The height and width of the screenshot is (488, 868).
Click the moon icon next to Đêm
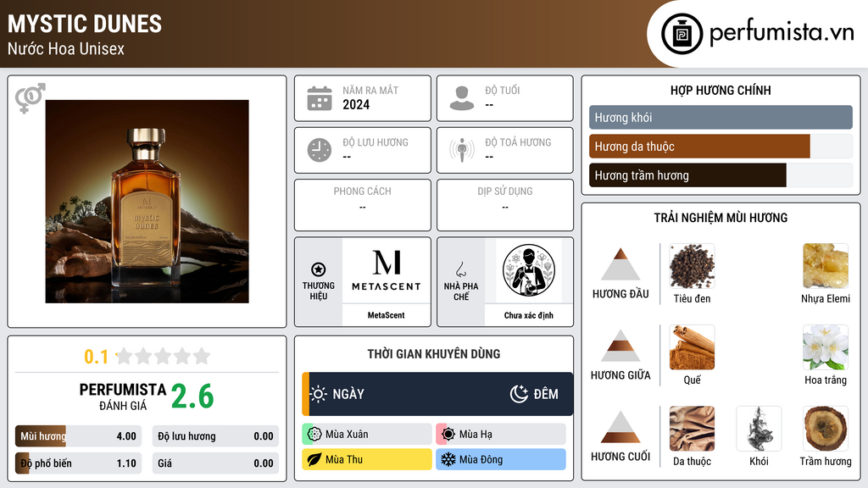[x=520, y=394]
